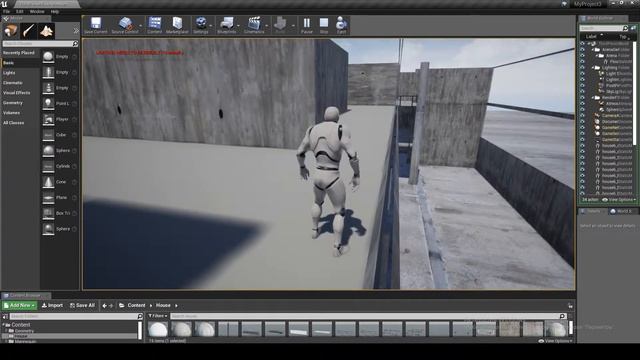Click the Cinematics clapperboard icon
Image resolution: width=640 pixels, height=360 pixels.
click(x=254, y=23)
